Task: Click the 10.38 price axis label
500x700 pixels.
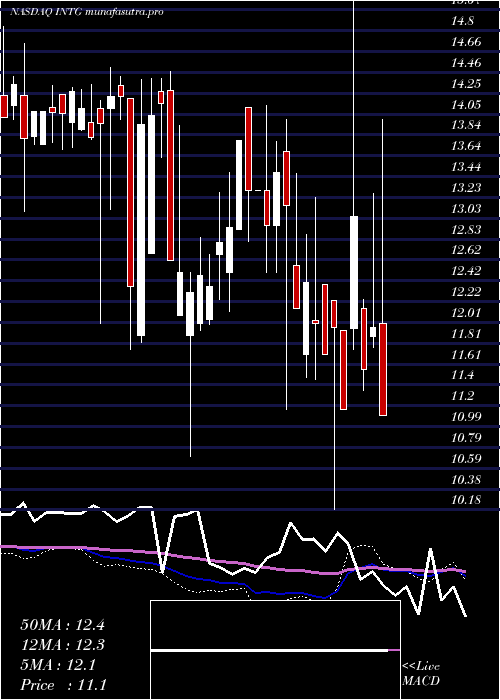Action: (467, 480)
